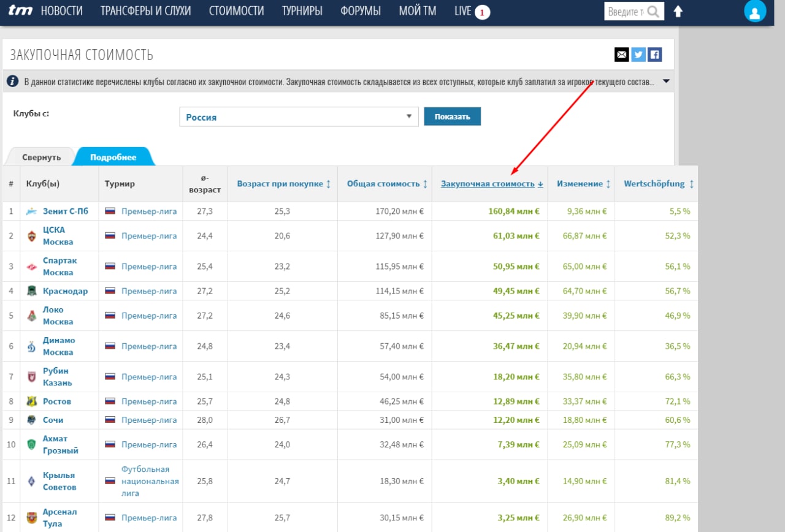Switch to Подробнее tab
Screen dimensions: 785x532
click(x=113, y=157)
